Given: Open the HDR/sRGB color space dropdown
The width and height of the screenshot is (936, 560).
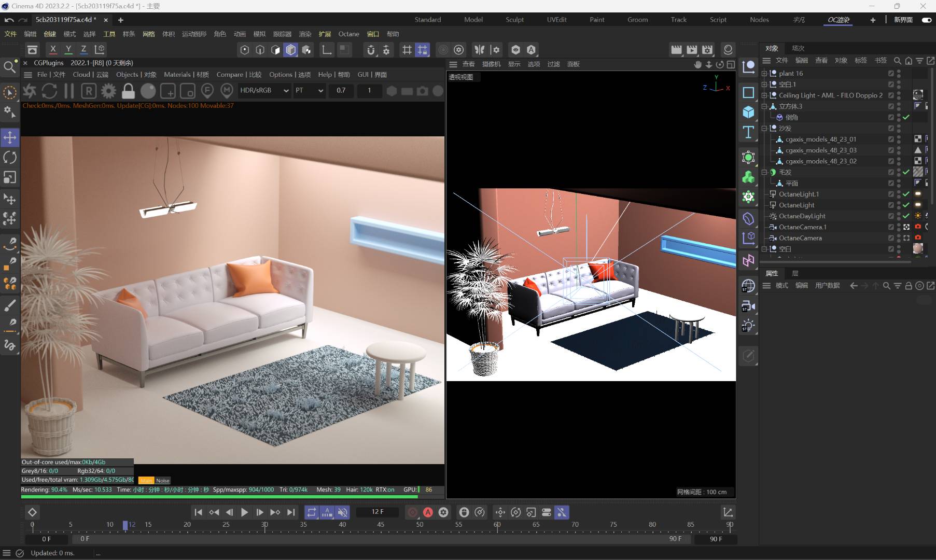Looking at the screenshot, I should (x=264, y=90).
